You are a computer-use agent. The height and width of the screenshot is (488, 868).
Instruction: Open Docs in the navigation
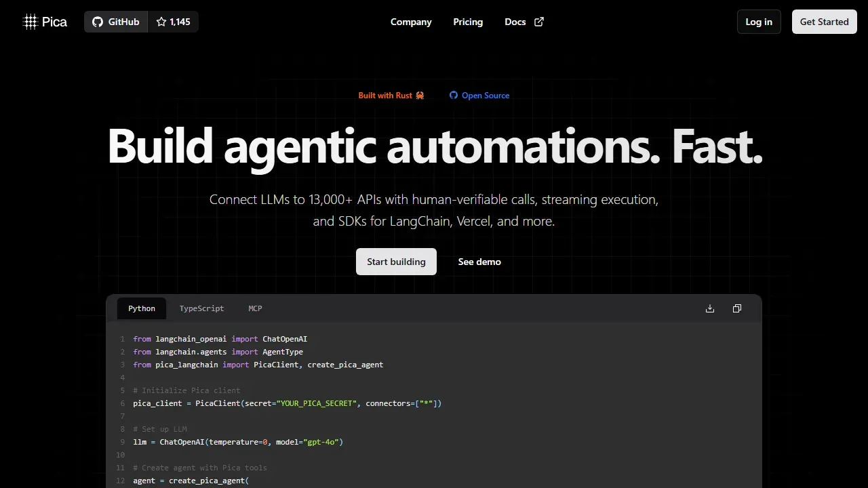pyautogui.click(x=515, y=22)
